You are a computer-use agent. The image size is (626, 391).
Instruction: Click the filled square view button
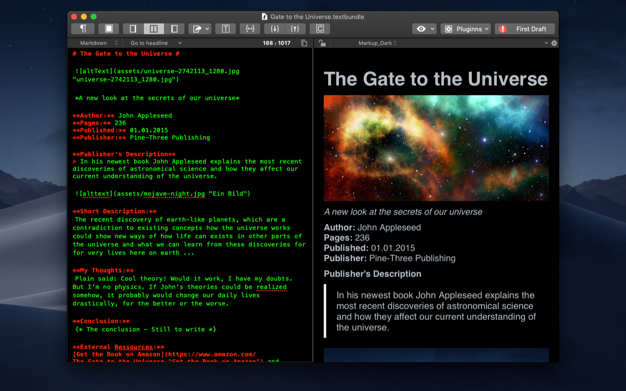[x=109, y=29]
